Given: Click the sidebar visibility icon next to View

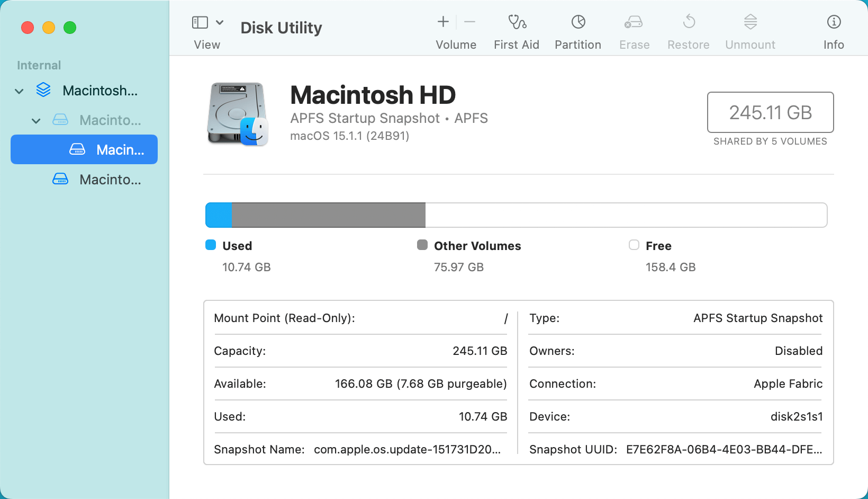Looking at the screenshot, I should click(200, 22).
